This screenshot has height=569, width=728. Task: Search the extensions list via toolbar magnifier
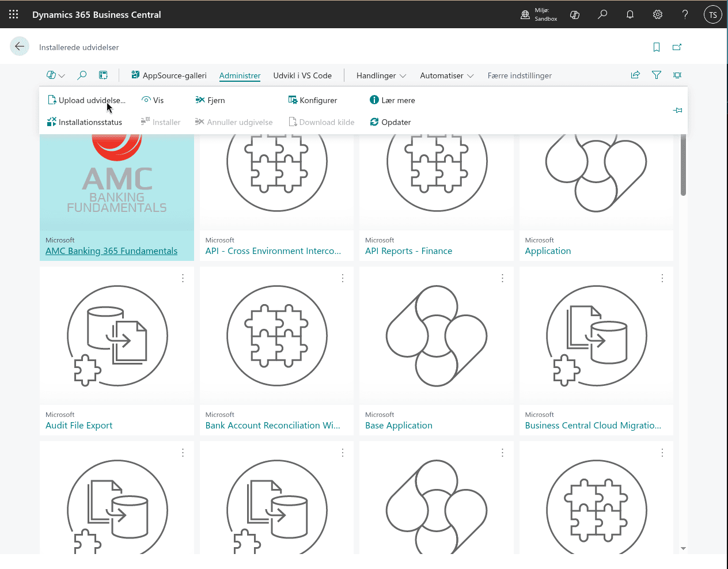pyautogui.click(x=82, y=75)
